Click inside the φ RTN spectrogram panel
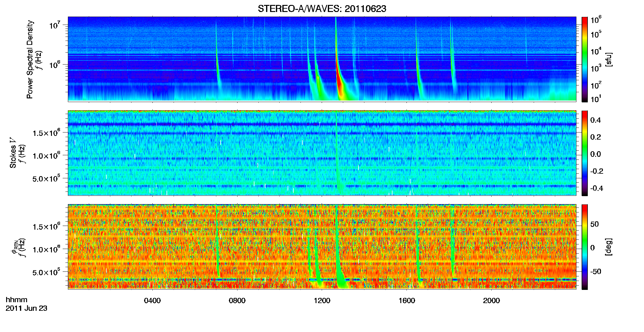 tap(322, 247)
